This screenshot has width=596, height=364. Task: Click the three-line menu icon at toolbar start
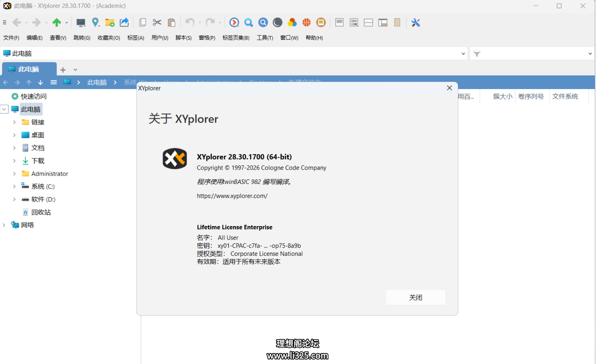pyautogui.click(x=5, y=23)
